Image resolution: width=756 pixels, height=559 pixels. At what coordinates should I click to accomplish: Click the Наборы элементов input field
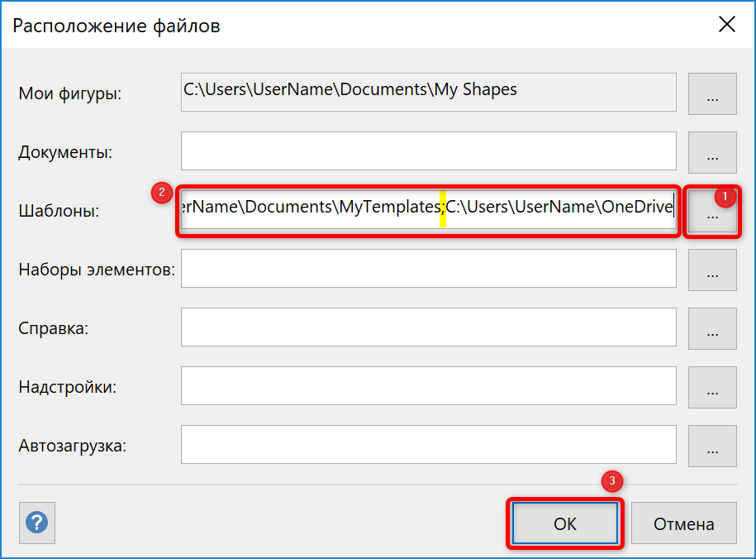click(x=429, y=269)
